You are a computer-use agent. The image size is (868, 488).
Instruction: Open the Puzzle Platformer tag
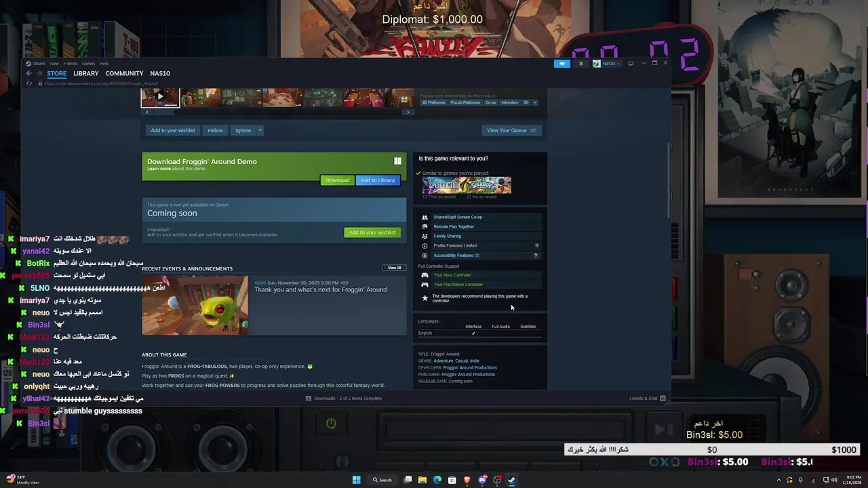coord(466,102)
